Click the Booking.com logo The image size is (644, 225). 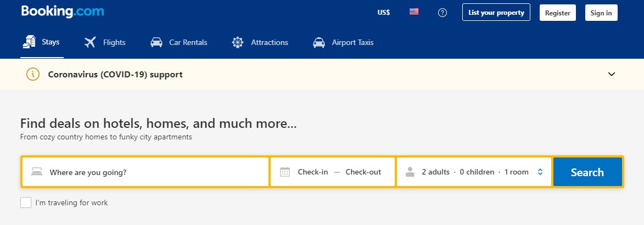(x=63, y=12)
